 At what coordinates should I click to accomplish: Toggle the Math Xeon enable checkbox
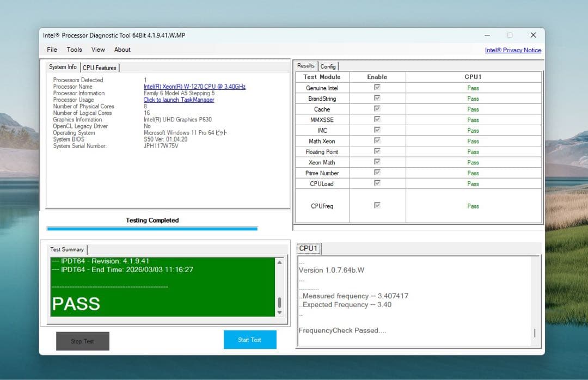coord(377,140)
